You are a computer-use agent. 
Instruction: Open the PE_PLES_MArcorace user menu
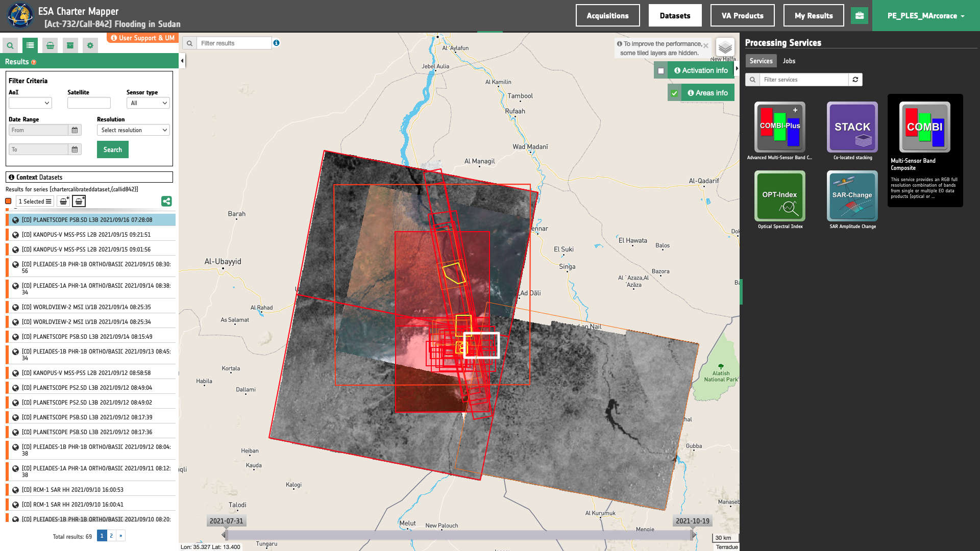(926, 16)
